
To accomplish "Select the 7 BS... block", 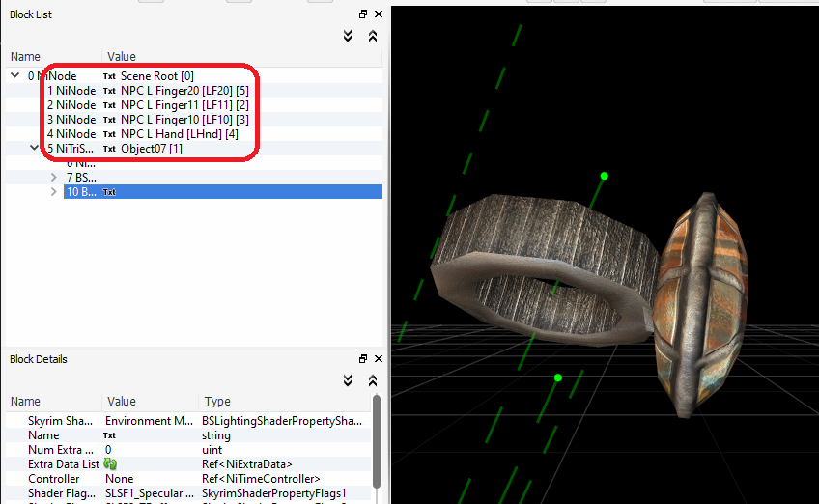I will click(x=81, y=177).
